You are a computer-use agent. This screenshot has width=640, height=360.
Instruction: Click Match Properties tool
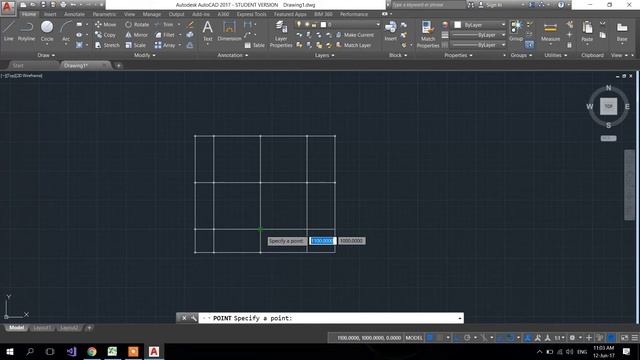tap(428, 34)
